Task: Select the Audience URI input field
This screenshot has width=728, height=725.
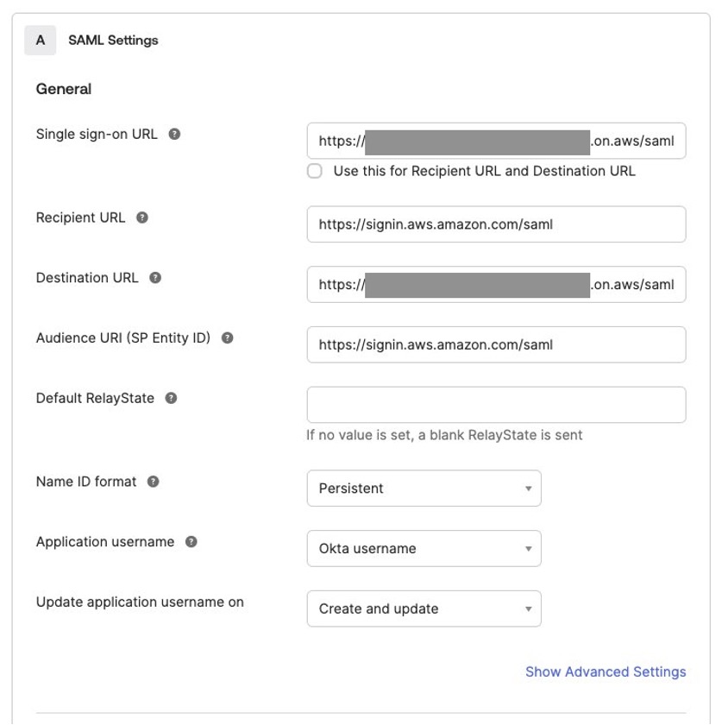Action: pos(496,345)
